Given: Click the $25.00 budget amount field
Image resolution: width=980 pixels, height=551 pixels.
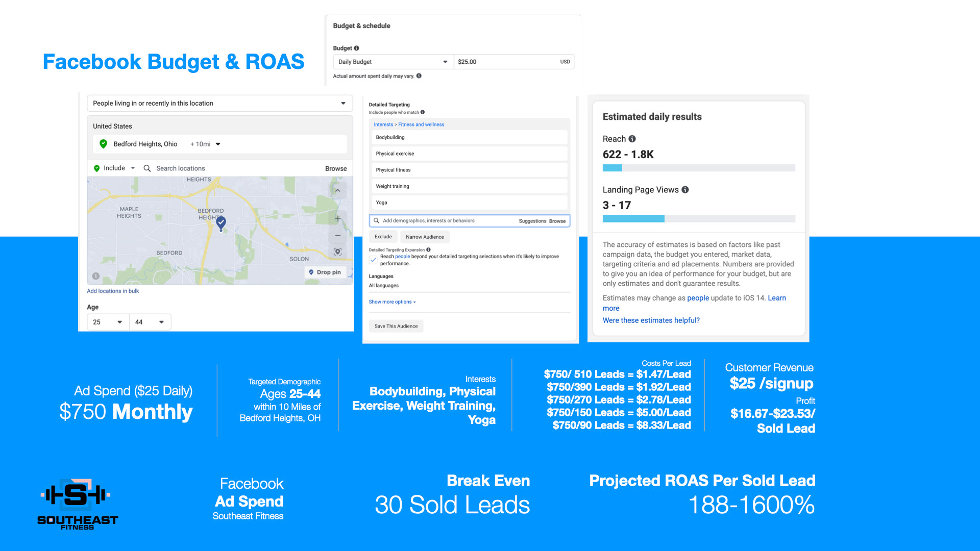Looking at the screenshot, I should [513, 62].
